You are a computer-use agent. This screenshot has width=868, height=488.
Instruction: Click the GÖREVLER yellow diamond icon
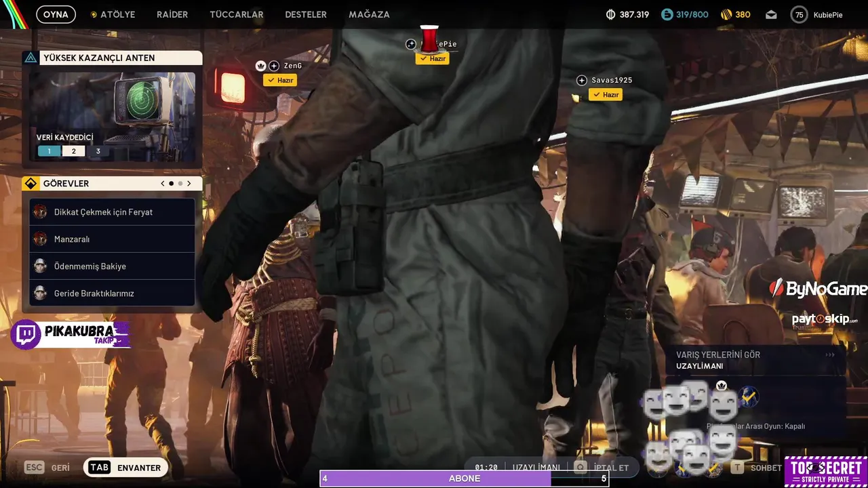(31, 183)
